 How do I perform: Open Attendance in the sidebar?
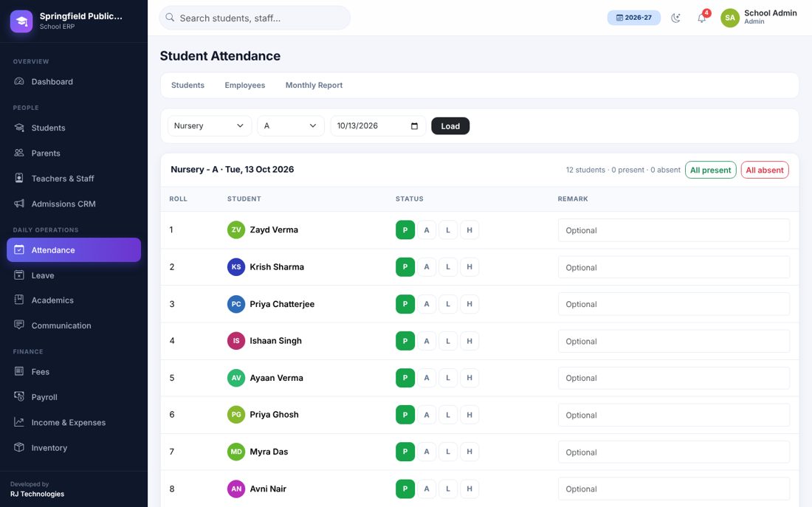(x=74, y=249)
